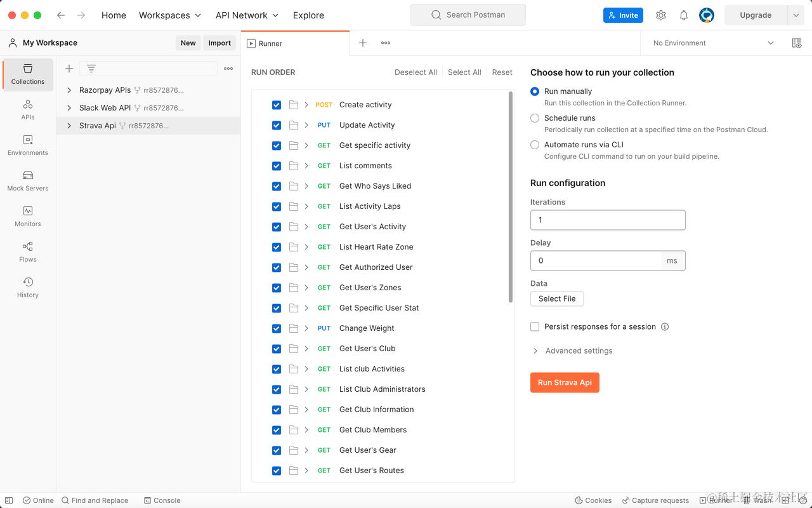This screenshot has width=812, height=508.
Task: Click Select File for data
Action: [x=557, y=298]
